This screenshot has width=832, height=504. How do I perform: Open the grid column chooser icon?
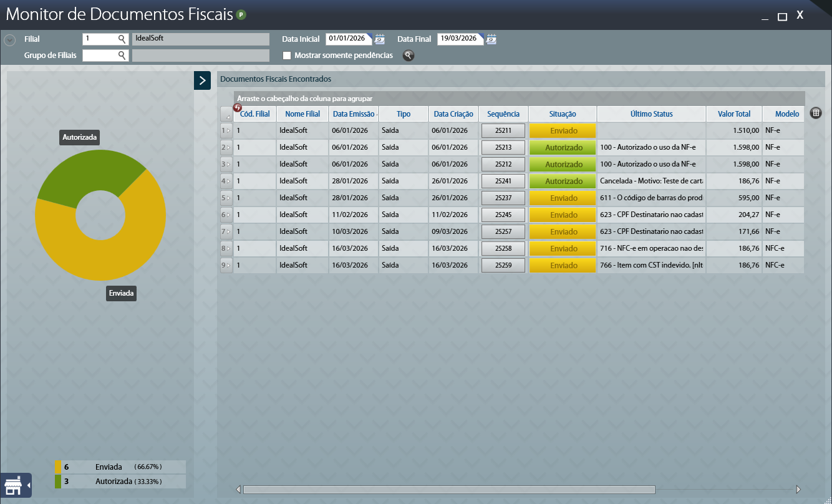click(816, 113)
